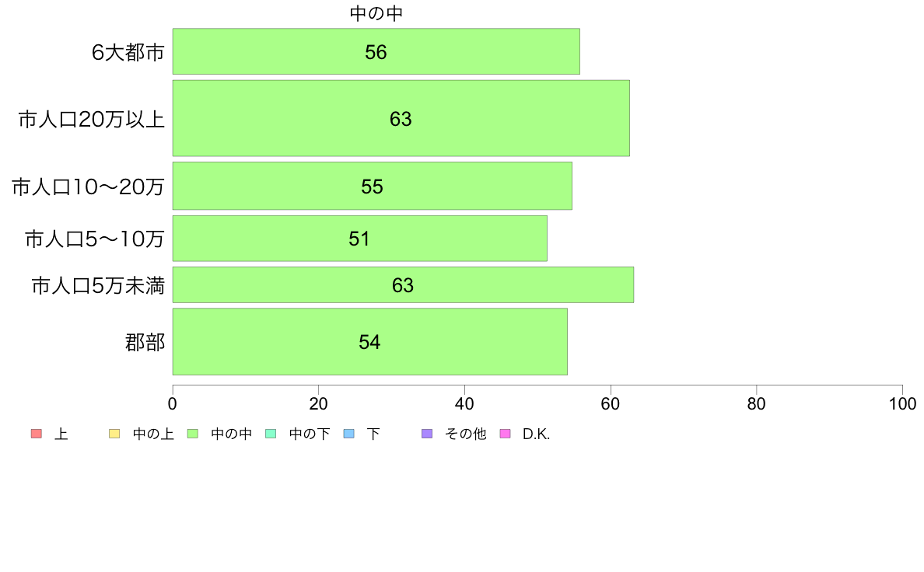Click the 市人口10〜20万 bar showing 55
Image resolution: width=924 pixels, height=572 pixels.
pos(373,186)
